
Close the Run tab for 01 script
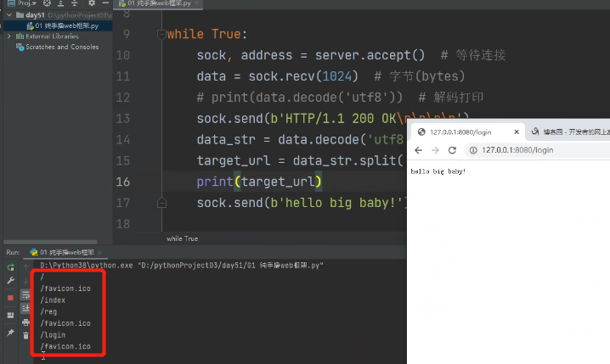(x=100, y=252)
